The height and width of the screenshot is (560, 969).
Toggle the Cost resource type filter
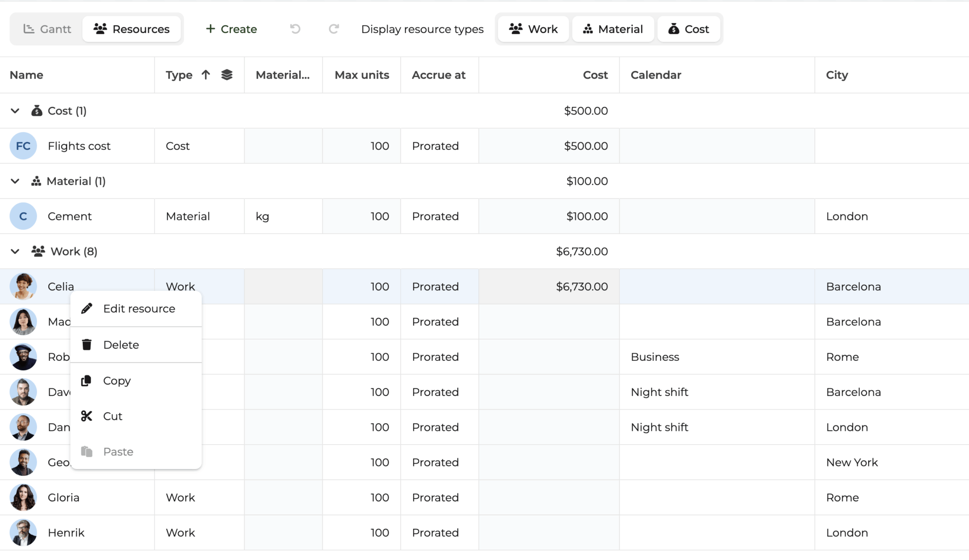click(x=688, y=29)
